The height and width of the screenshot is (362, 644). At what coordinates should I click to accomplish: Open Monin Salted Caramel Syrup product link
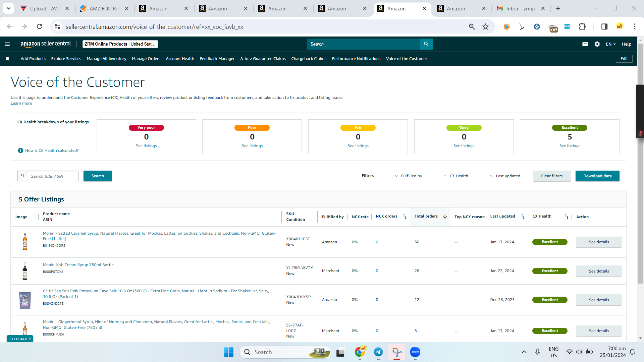tap(159, 236)
